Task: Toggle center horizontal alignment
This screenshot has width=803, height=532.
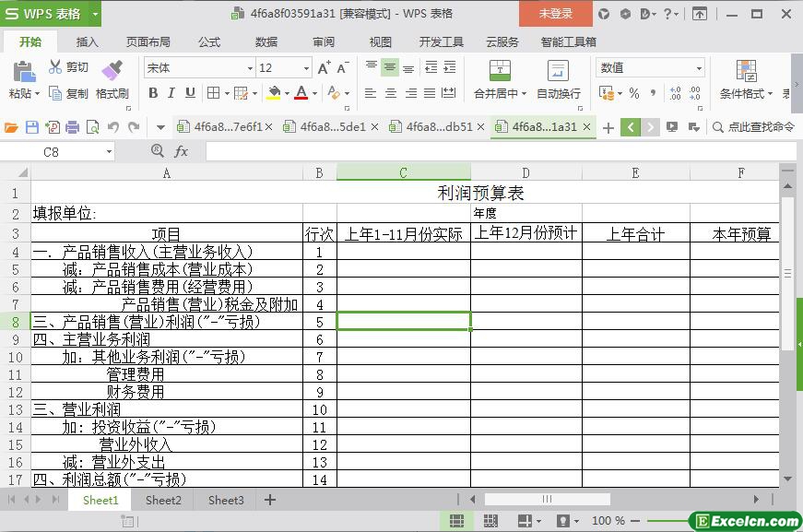Action: tap(391, 93)
